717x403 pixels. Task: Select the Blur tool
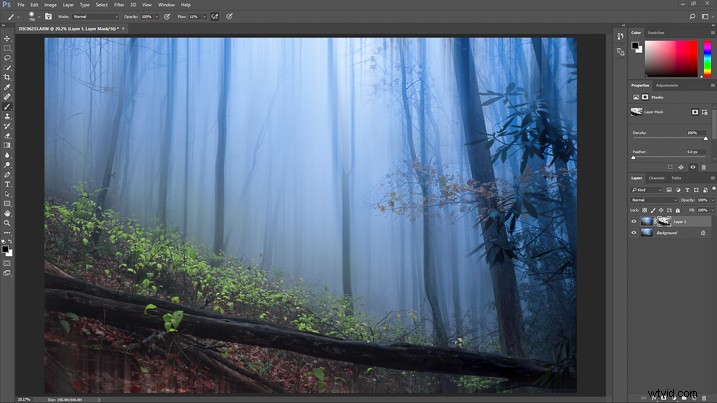click(x=7, y=155)
